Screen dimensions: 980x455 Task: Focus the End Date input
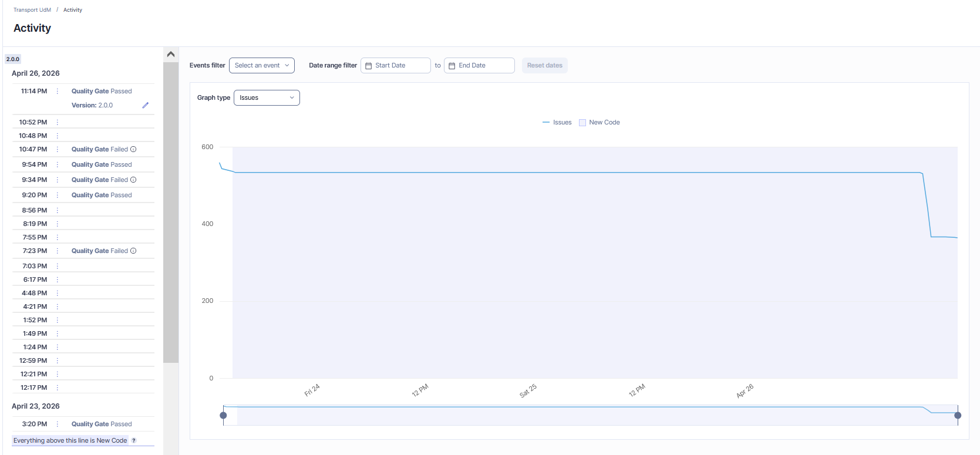tap(479, 65)
